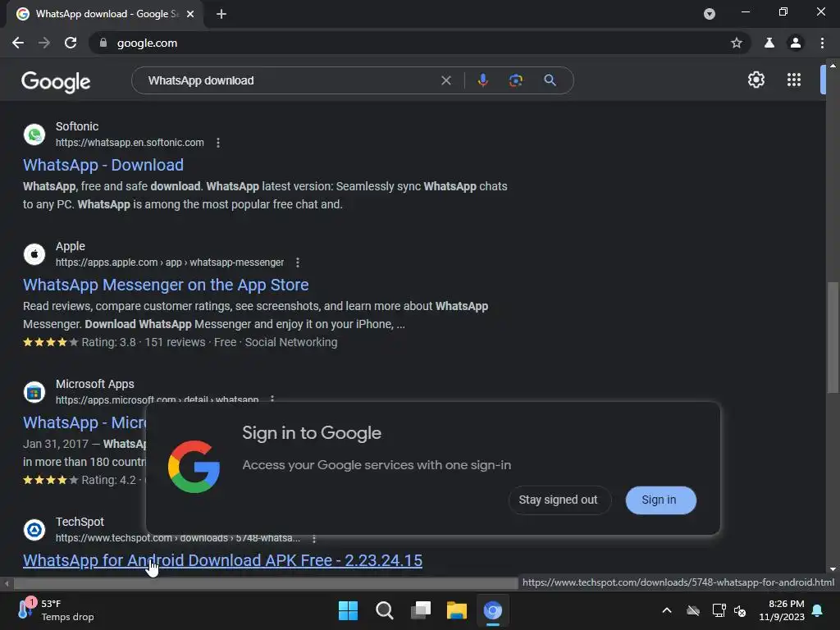Image resolution: width=840 pixels, height=630 pixels.
Task: View site security lock information
Action: tap(103, 43)
